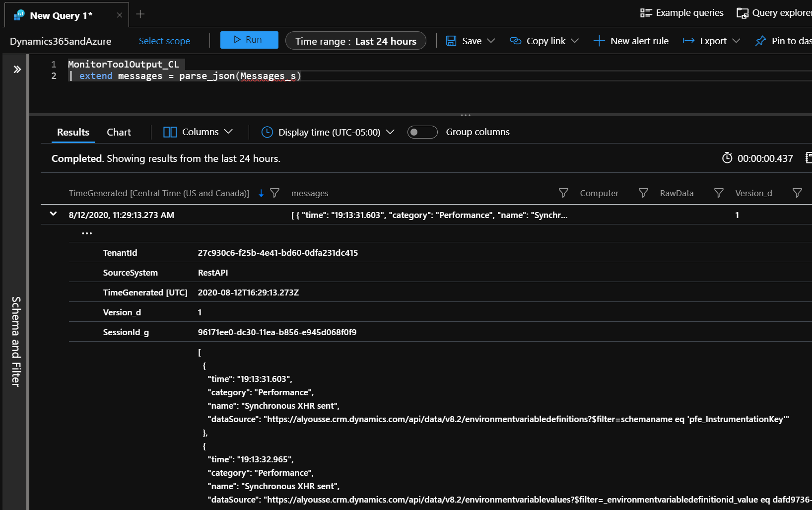Expand the Copy link dropdown chevron
Viewport: 812px width, 510px height.
coord(575,41)
